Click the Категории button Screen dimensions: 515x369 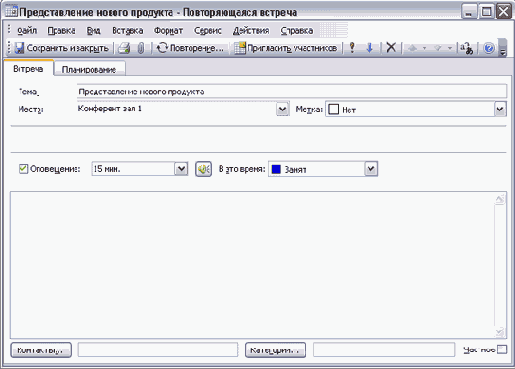click(275, 350)
